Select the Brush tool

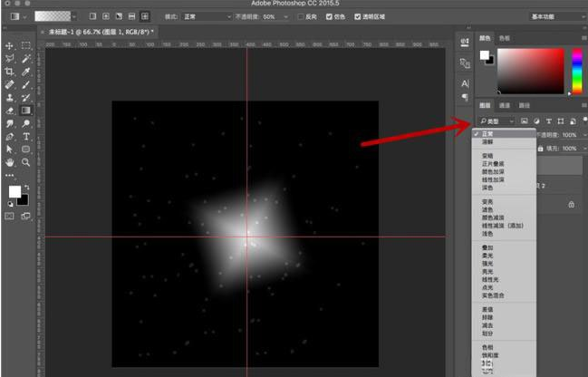pos(26,85)
